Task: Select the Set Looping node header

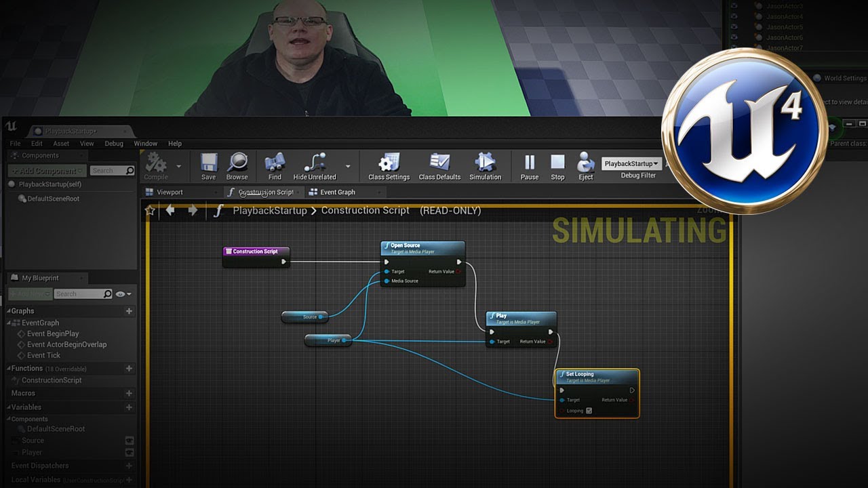Action: 597,377
